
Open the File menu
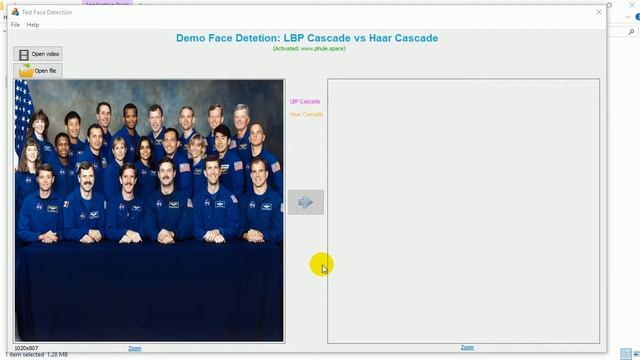point(15,25)
